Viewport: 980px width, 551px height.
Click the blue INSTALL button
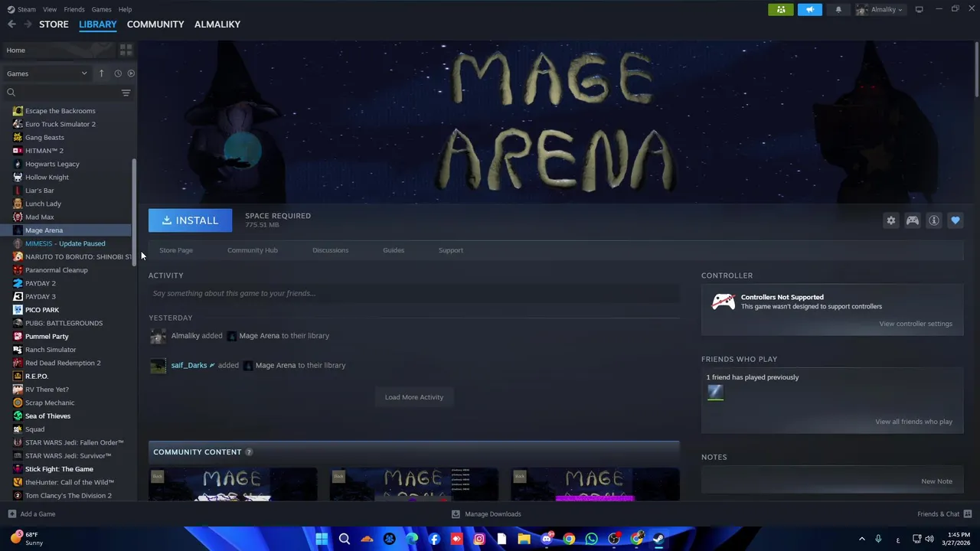[190, 220]
